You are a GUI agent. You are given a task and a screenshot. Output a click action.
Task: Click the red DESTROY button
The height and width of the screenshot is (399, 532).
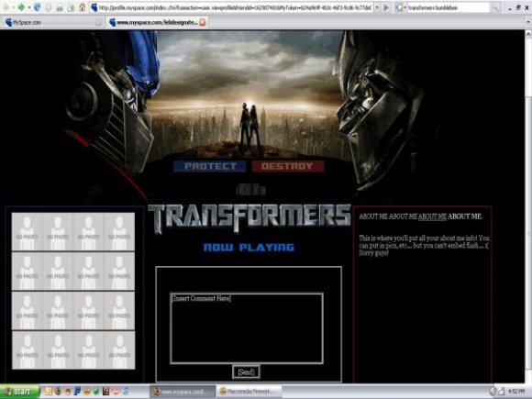[x=288, y=166]
